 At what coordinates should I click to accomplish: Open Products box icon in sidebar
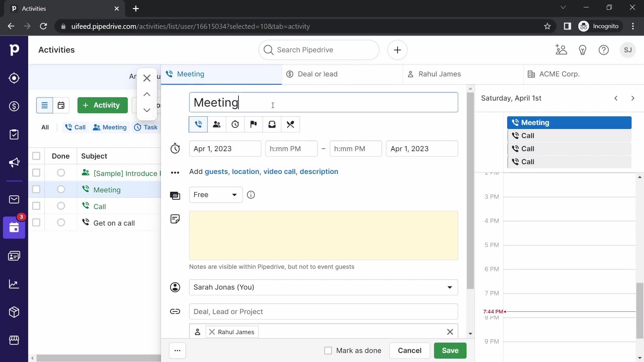(x=14, y=312)
